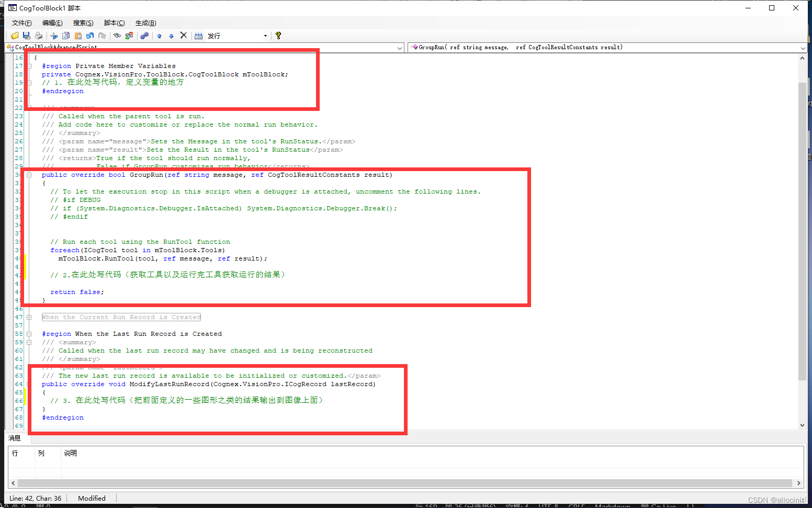This screenshot has width=812, height=508.
Task: Undo the last edit
Action: 90,36
